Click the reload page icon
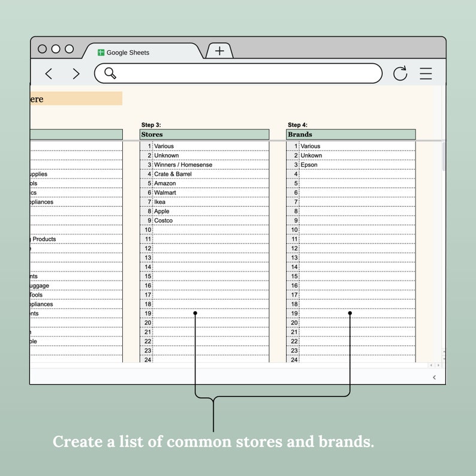The height and width of the screenshot is (476, 476). click(x=400, y=74)
